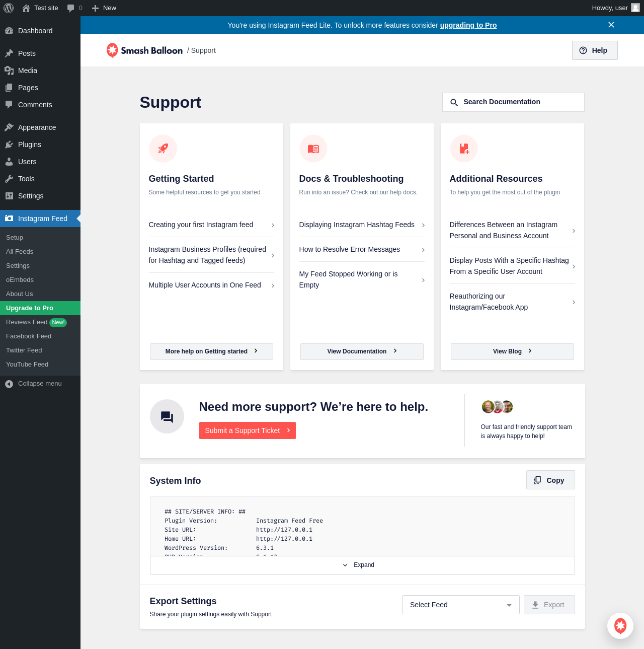Open Dashboard in the sidebar

click(40, 31)
